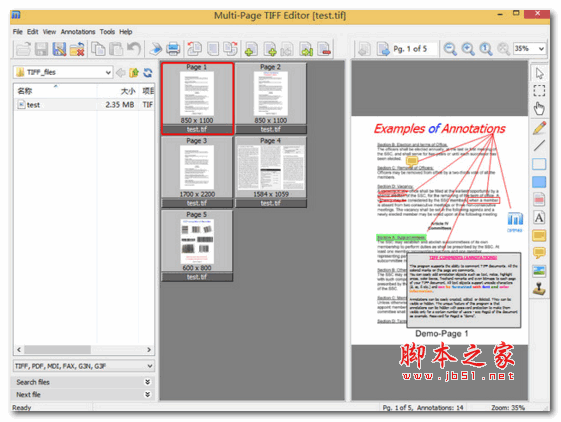Screen dimensions: 561x422
Task: Select the hollow rectangle annotation tool
Action: (x=539, y=164)
